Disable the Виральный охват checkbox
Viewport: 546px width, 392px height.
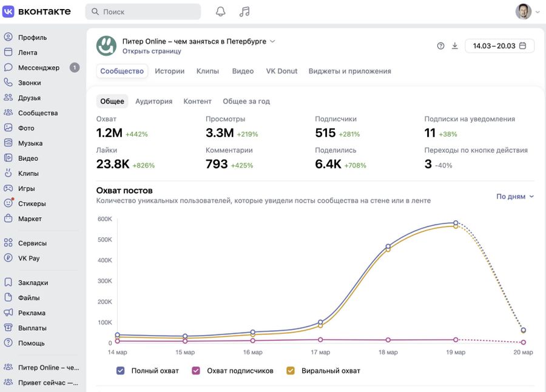point(291,371)
